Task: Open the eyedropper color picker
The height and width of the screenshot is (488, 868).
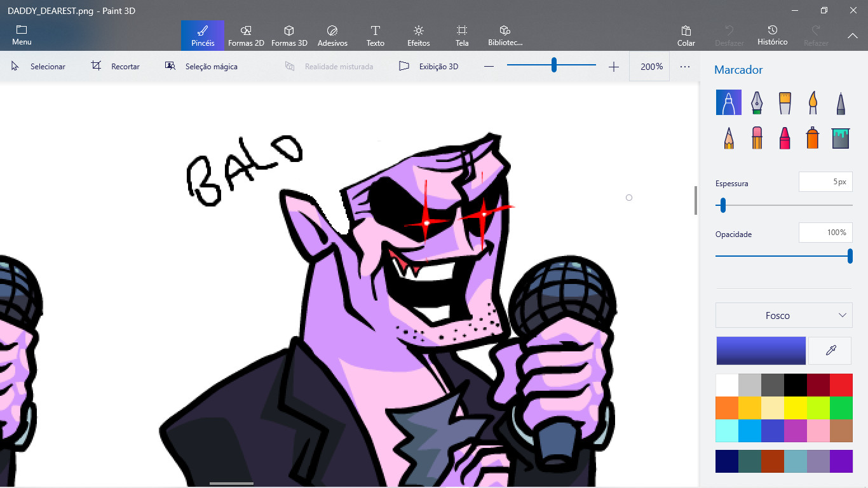Action: (830, 350)
